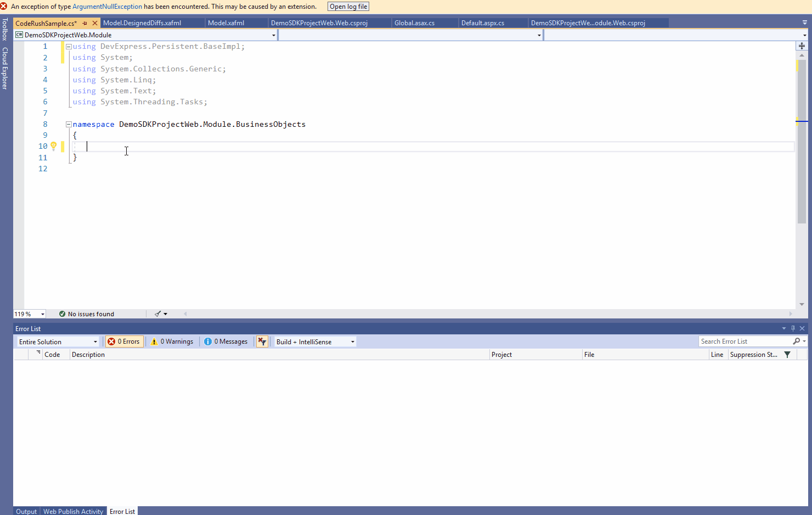The height and width of the screenshot is (515, 812).
Task: Pin the CodeRushSample.cs tab
Action: click(84, 23)
